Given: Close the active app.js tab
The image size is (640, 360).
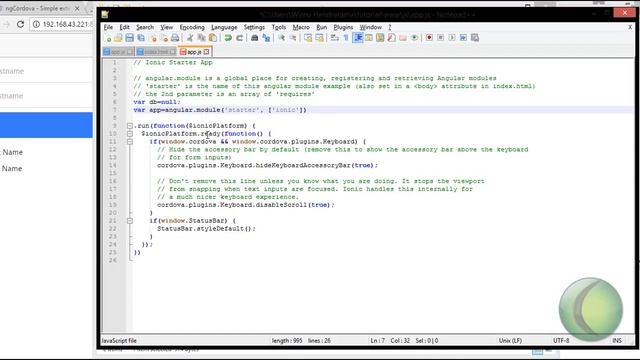Looking at the screenshot, I should tap(207, 52).
